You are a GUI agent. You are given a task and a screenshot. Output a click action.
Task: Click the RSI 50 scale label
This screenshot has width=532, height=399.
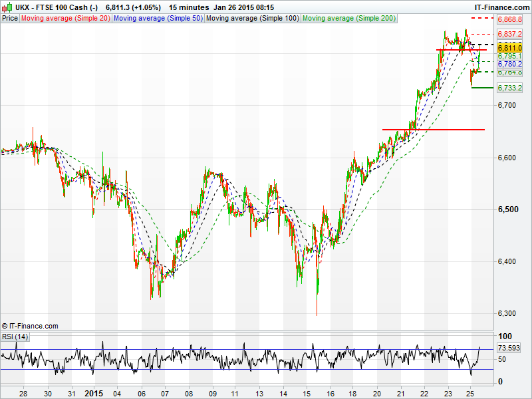point(502,359)
